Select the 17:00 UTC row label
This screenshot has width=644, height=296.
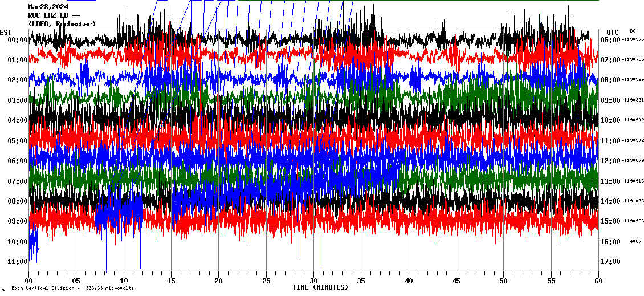tap(610, 262)
